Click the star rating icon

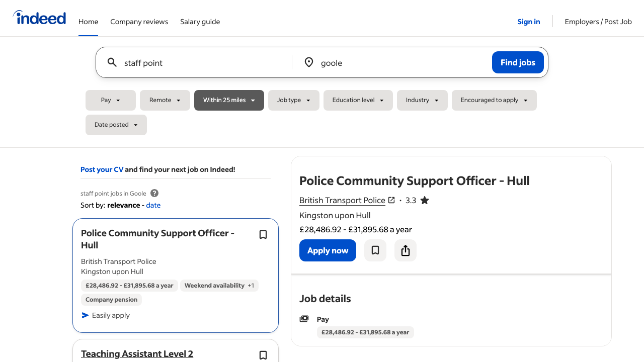425,200
